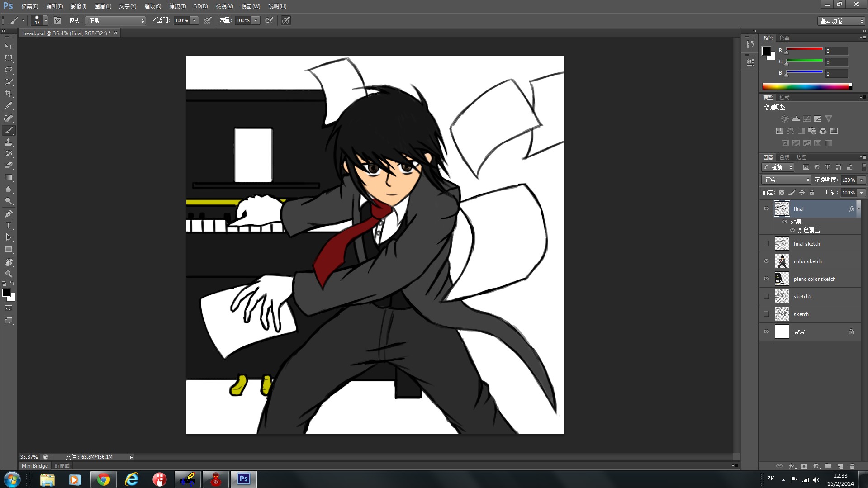Select the Type tool

tap(9, 226)
